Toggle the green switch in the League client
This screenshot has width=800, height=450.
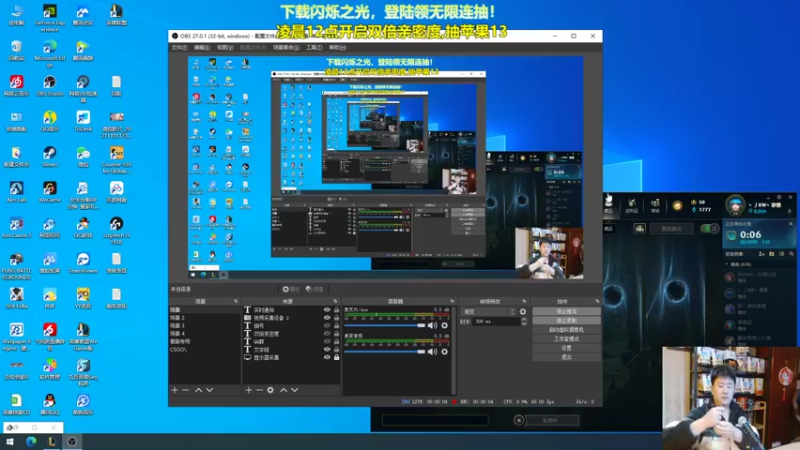709,228
